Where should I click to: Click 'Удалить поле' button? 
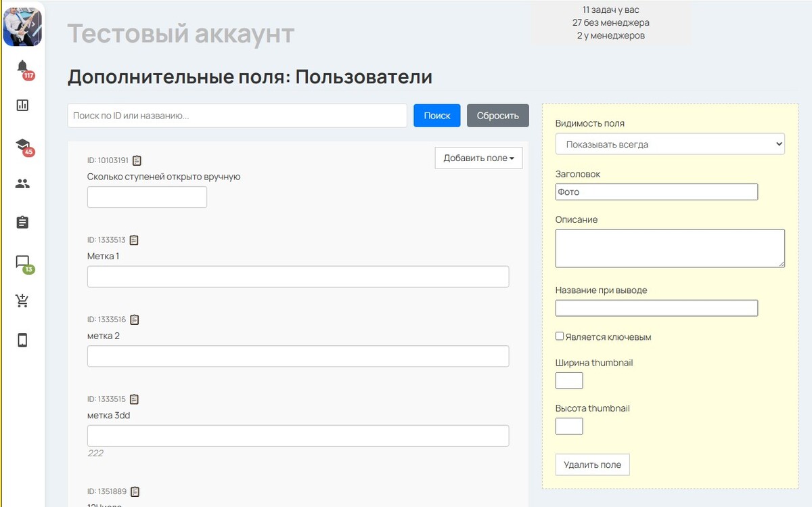(x=592, y=465)
